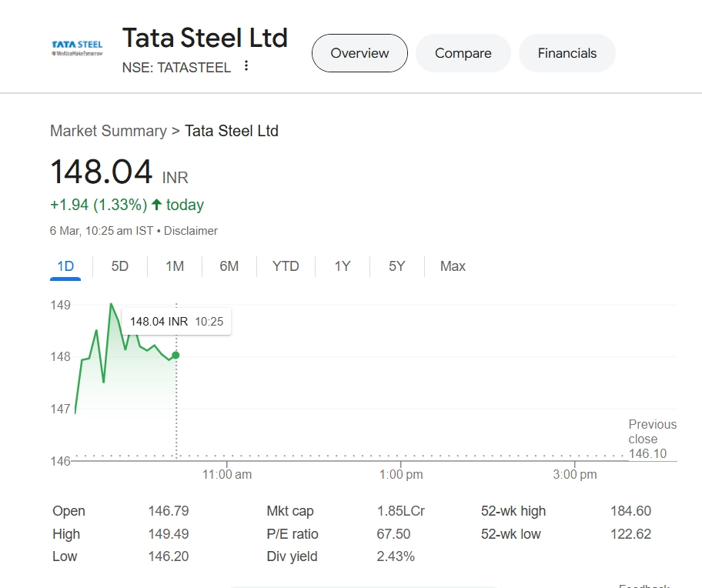This screenshot has height=588, width=702.
Task: Click the Tata Steel Ltd heading
Action: click(205, 38)
